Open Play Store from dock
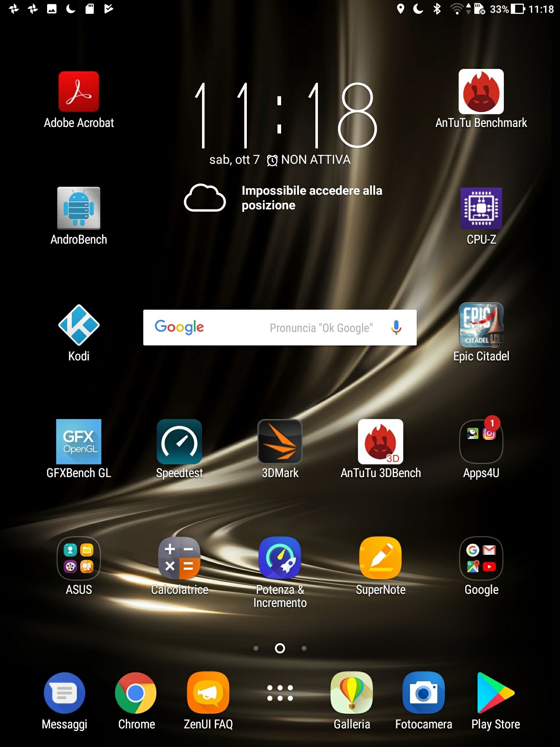Viewport: 560px width, 747px height. click(x=495, y=693)
